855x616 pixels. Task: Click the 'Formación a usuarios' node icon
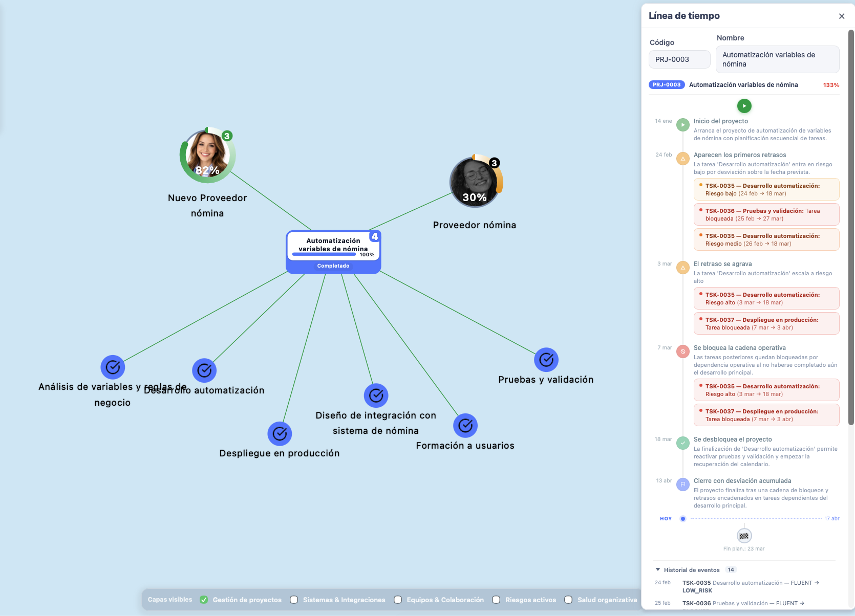[465, 425]
